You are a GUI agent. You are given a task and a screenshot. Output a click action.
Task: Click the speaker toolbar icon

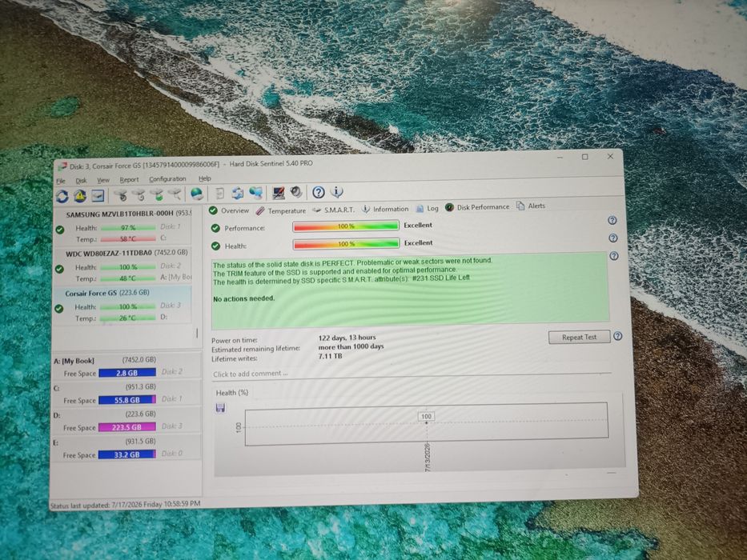pyautogui.click(x=296, y=192)
